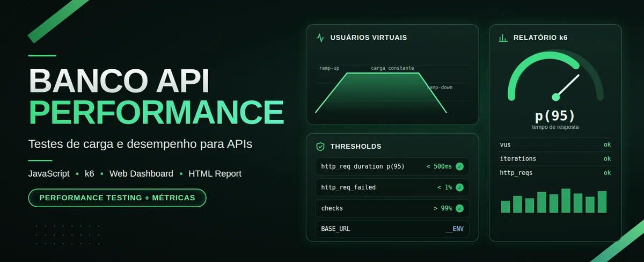Viewport: 644px width, 262px height.
Task: Click the 'ok' status for iterations
Action: tap(608, 159)
